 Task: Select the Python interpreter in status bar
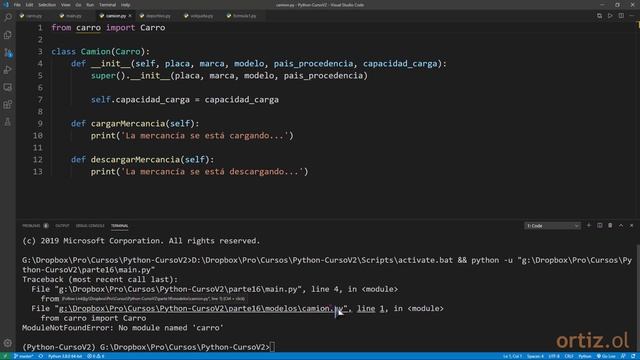[x=65, y=356]
